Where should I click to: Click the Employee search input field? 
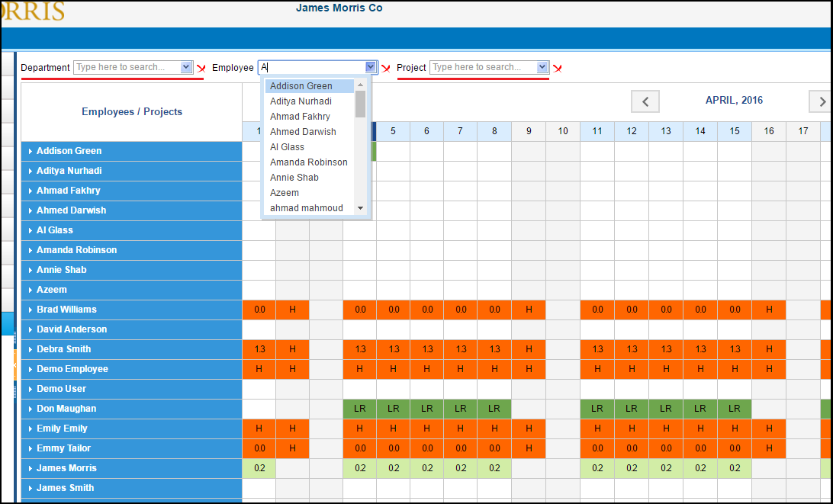[312, 67]
